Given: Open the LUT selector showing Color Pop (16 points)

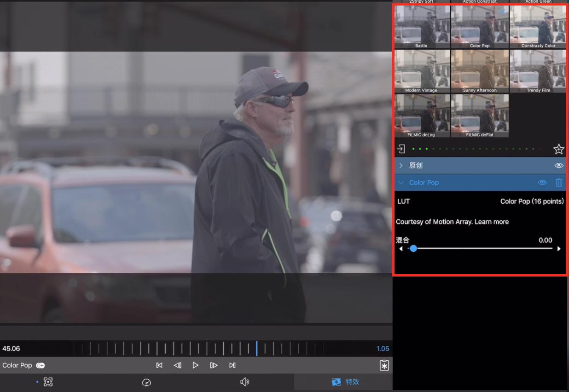Looking at the screenshot, I should (x=532, y=202).
